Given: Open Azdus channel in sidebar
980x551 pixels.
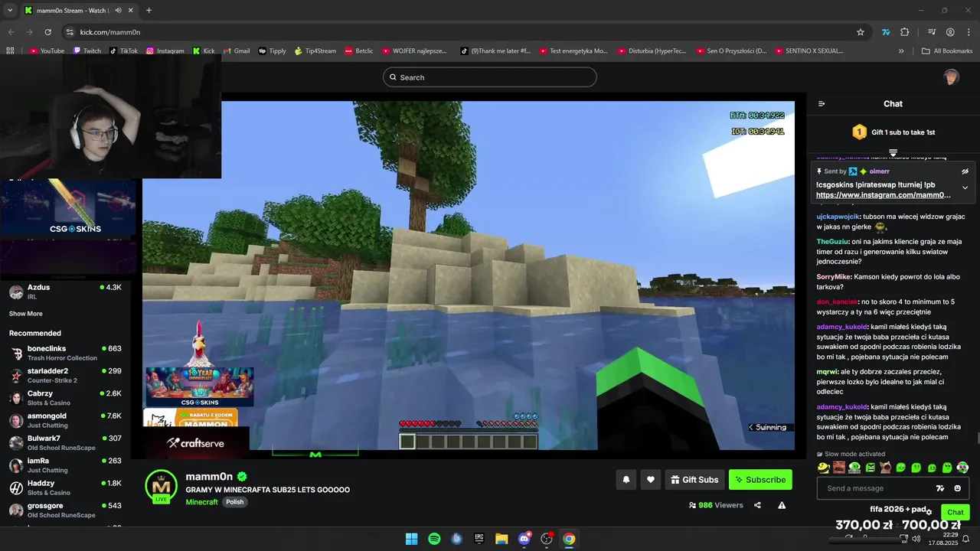Looking at the screenshot, I should pos(65,292).
